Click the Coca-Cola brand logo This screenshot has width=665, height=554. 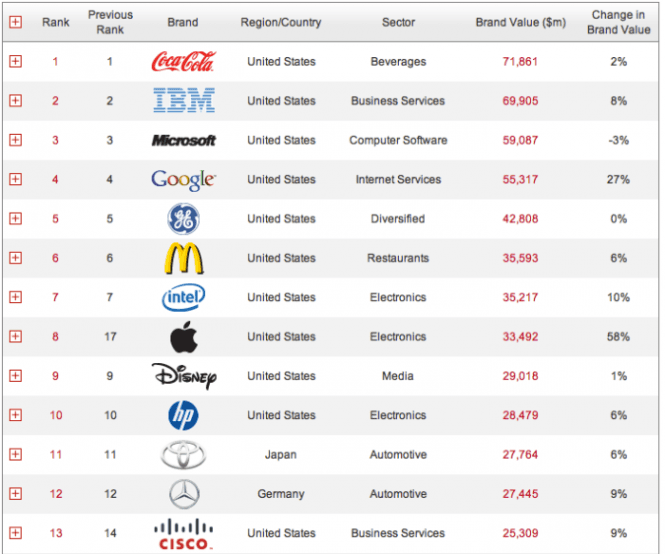point(183,62)
